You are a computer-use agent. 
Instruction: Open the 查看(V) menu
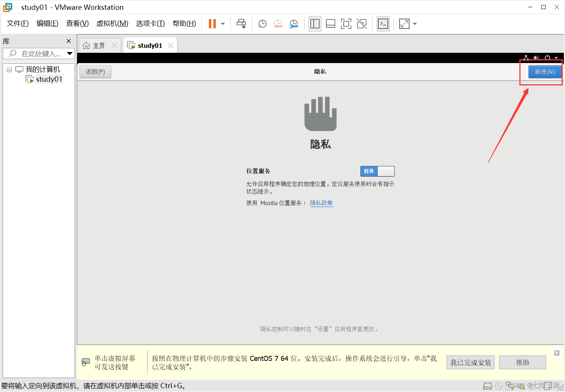coord(78,24)
